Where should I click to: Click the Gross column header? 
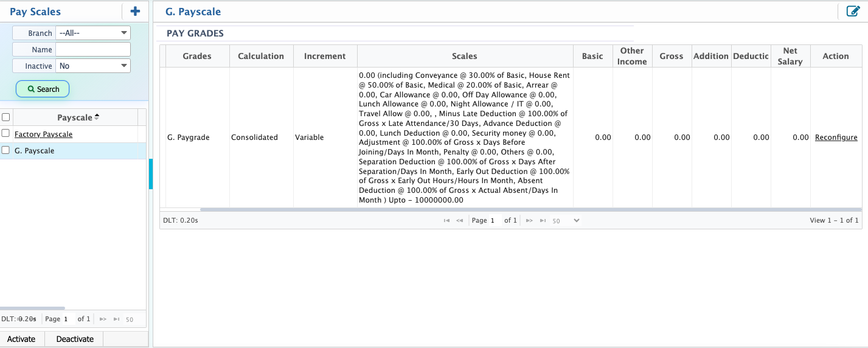672,56
